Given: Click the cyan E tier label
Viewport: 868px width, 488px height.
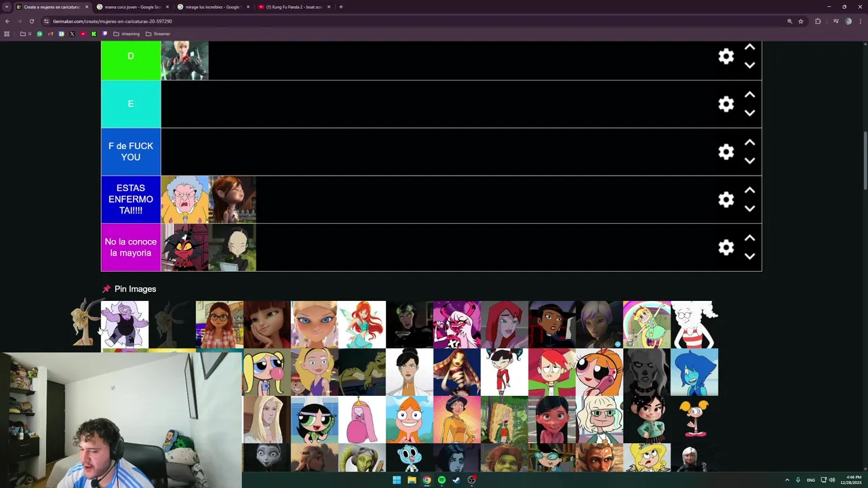Looking at the screenshot, I should click(x=131, y=104).
